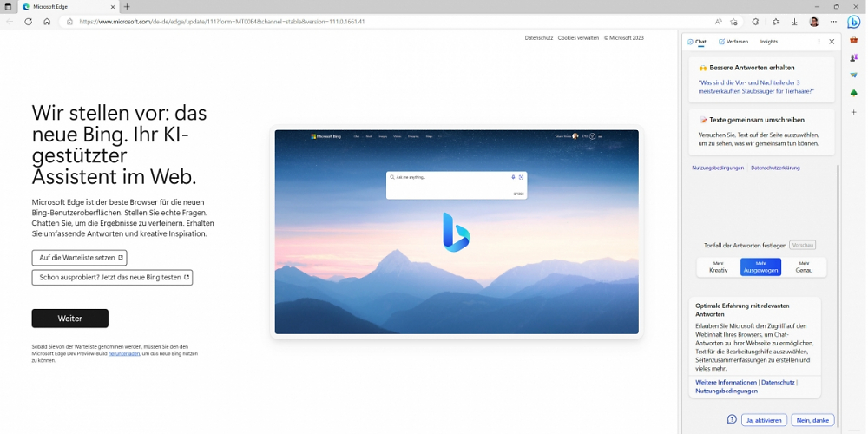Open the Tools briefcase sidebar icon
The height and width of the screenshot is (434, 868).
(x=853, y=41)
